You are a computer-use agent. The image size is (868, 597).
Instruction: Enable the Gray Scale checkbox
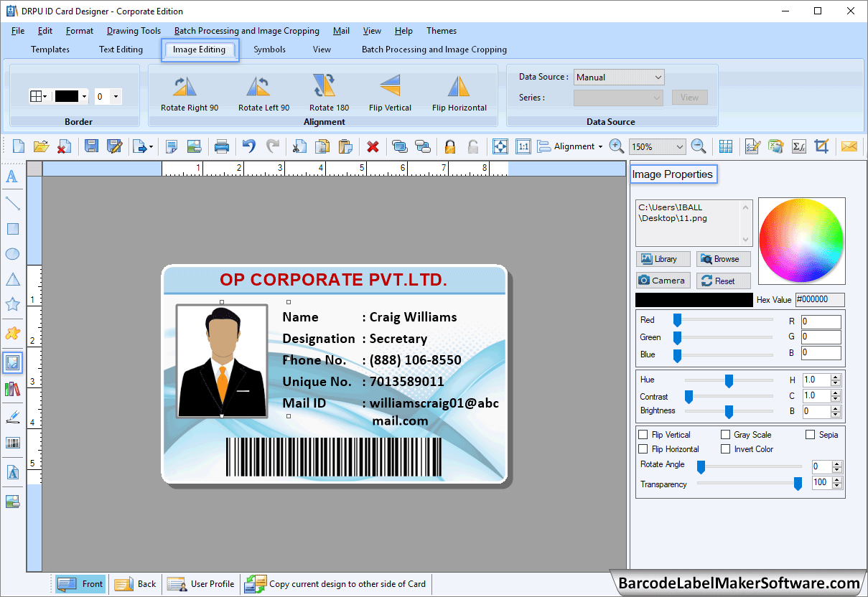pos(725,434)
